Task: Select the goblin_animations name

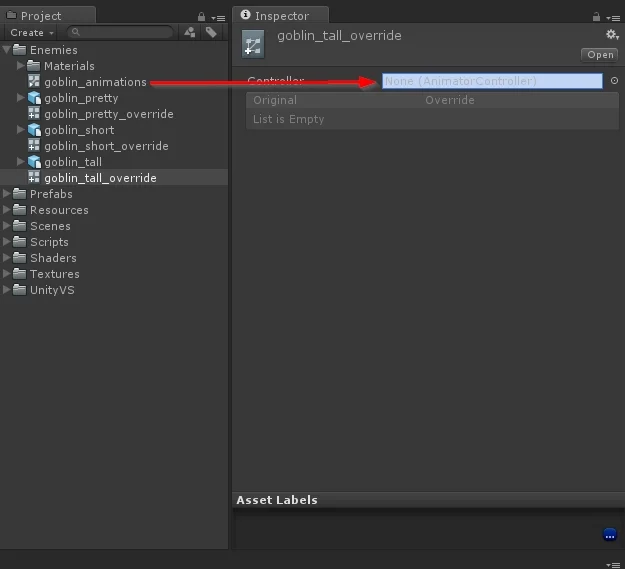Action: pos(95,82)
